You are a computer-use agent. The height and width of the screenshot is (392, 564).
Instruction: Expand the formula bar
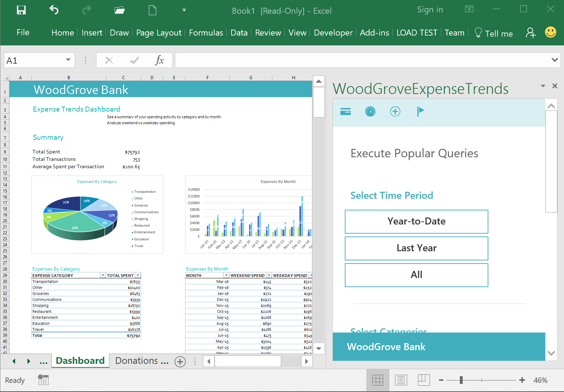pyautogui.click(x=555, y=60)
